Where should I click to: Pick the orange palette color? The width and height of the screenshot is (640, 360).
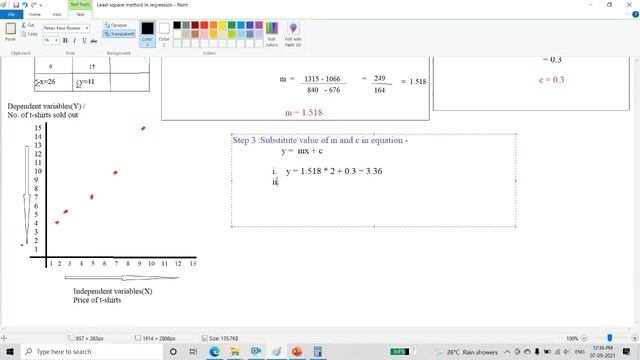(x=213, y=25)
